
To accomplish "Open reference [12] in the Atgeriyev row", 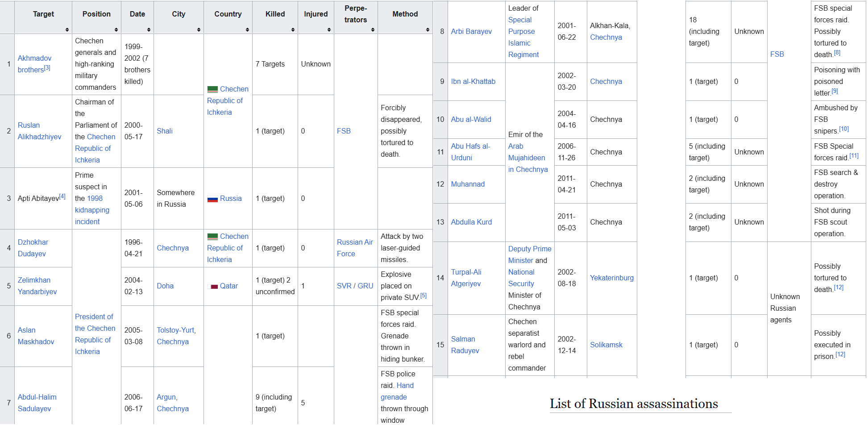I will coord(839,287).
